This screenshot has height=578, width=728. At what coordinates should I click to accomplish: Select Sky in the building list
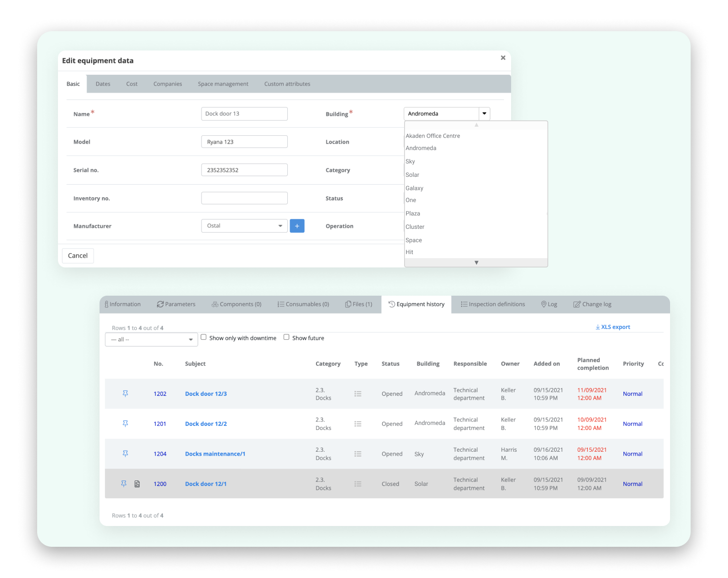(410, 161)
